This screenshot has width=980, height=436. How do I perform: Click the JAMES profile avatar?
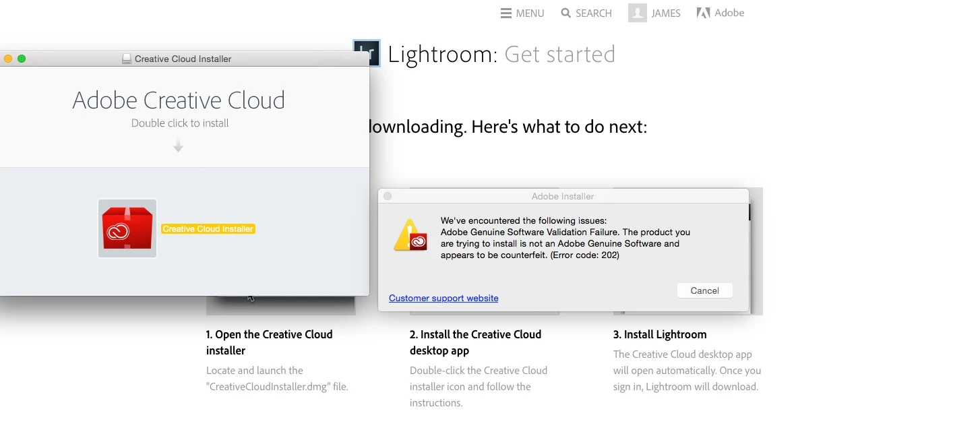638,13
